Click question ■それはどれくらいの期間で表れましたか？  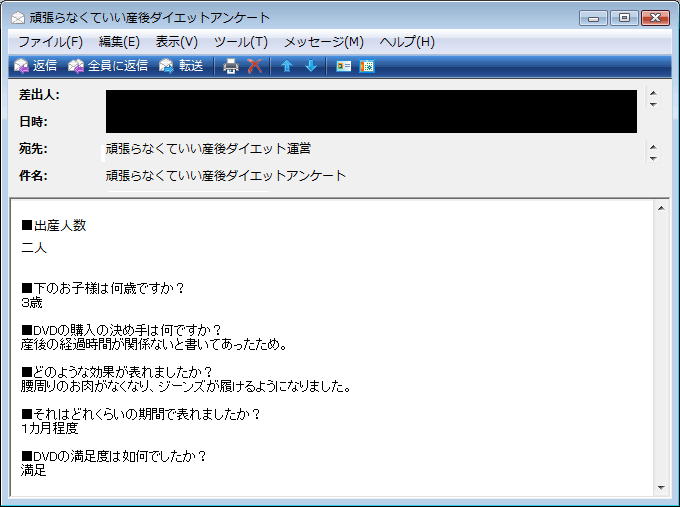141,414
